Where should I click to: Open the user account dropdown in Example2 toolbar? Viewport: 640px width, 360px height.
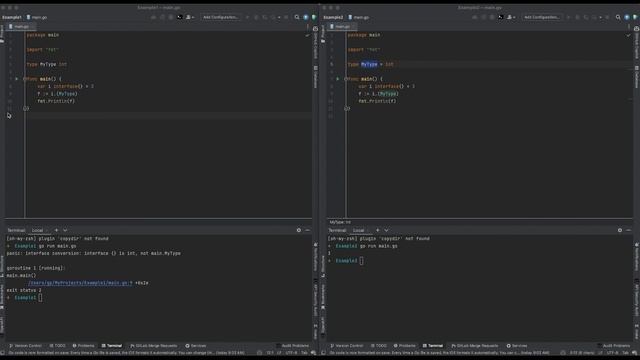[511, 17]
